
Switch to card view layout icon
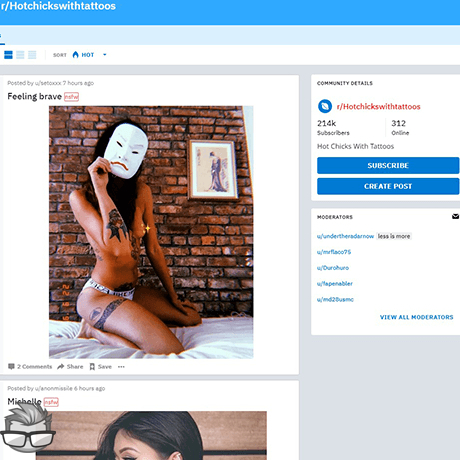point(8,55)
